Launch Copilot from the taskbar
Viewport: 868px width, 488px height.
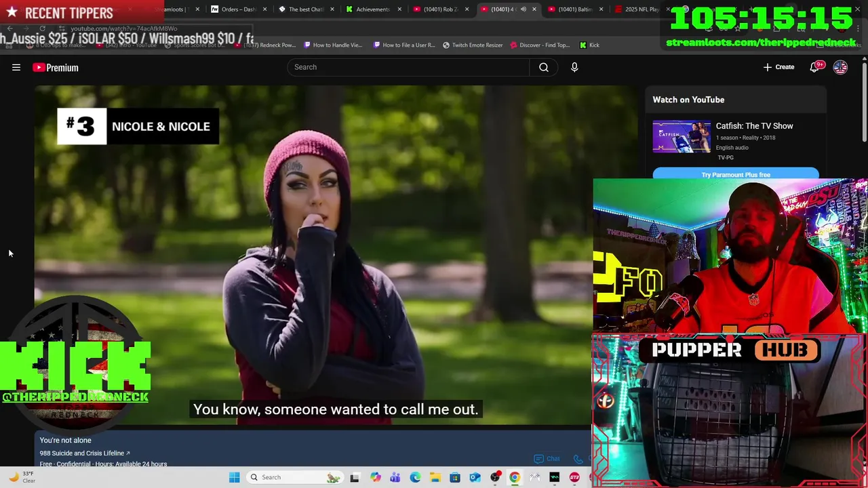point(375,477)
